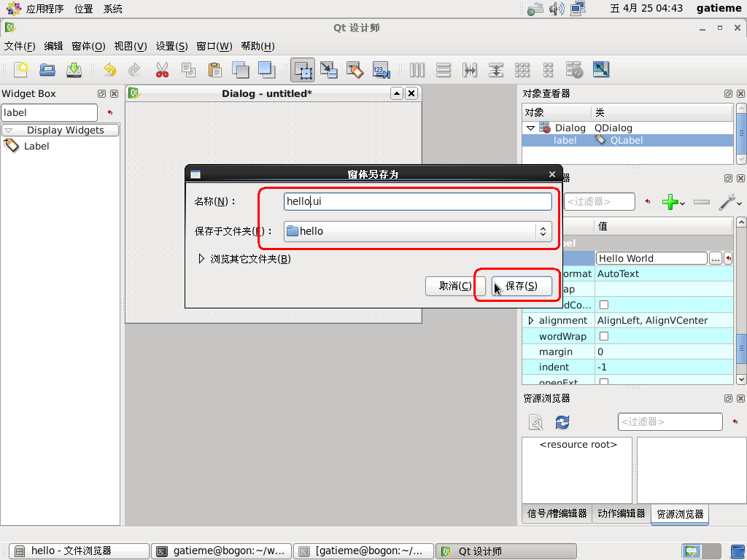The image size is (747, 560).
Task: Undo the last action via toolbar
Action: point(110,70)
